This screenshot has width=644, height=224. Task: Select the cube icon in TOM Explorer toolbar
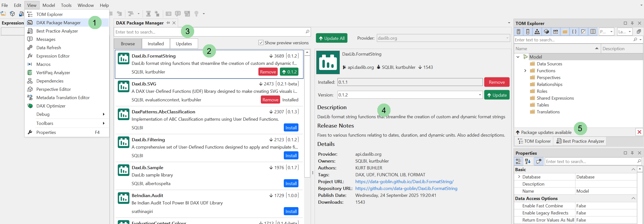pyautogui.click(x=547, y=31)
